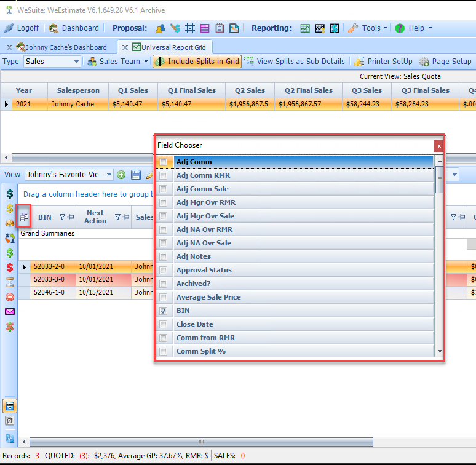The height and width of the screenshot is (465, 476).
Task: Check the Adj Comm RMR checkbox
Action: [164, 175]
